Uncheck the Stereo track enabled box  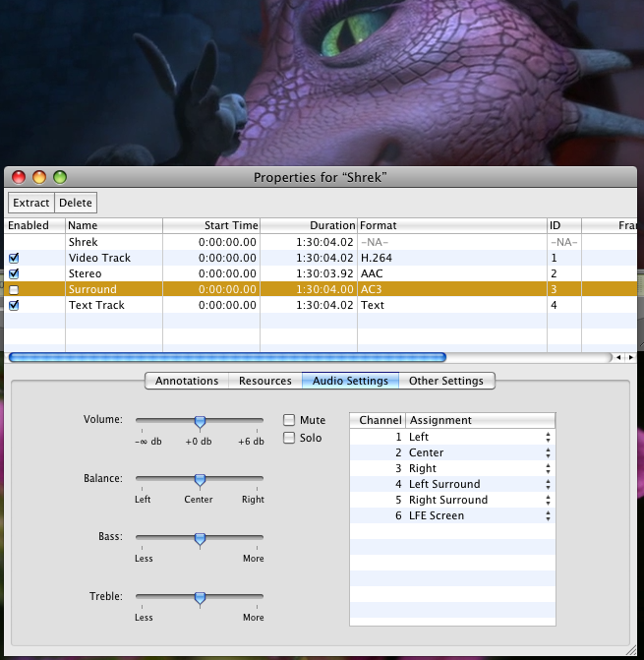(14, 273)
